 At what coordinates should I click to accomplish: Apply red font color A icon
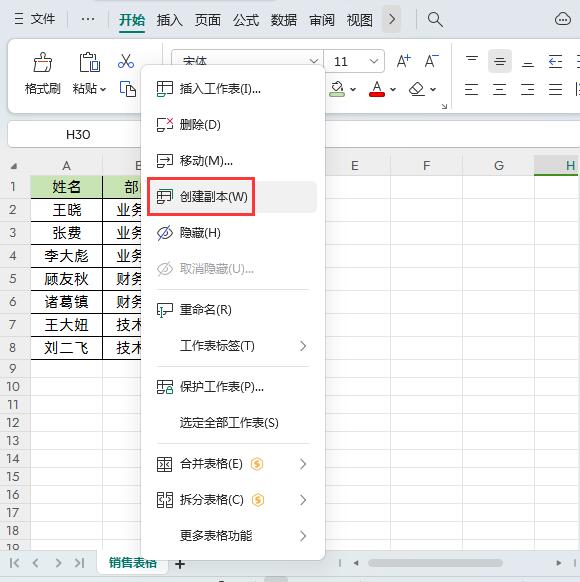point(377,89)
